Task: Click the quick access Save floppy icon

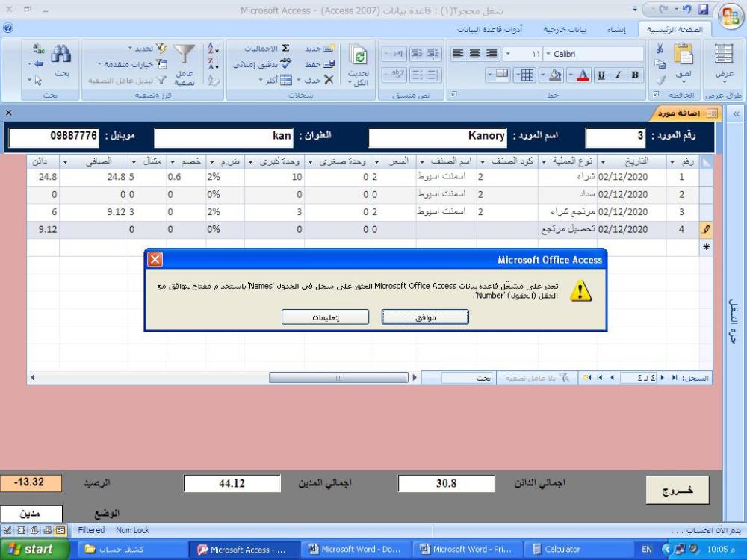Action: (x=703, y=10)
